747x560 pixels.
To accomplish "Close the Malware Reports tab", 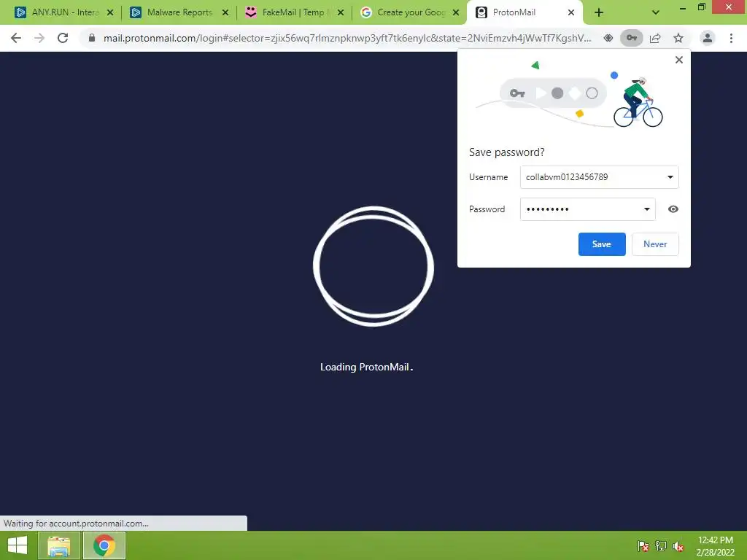I will click(225, 12).
